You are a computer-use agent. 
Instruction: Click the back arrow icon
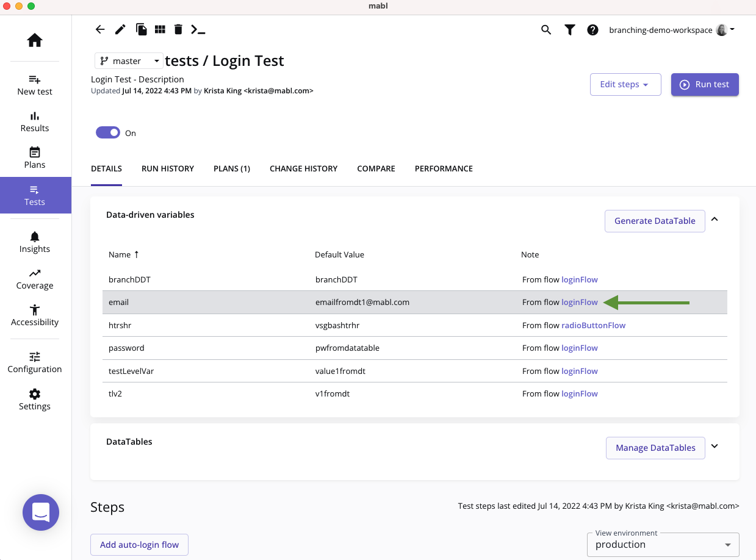[x=101, y=29]
